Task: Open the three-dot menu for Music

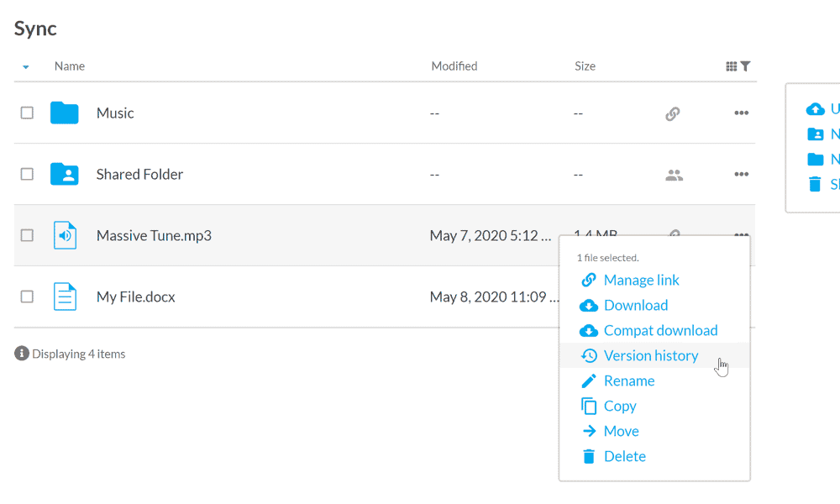Action: click(x=742, y=113)
